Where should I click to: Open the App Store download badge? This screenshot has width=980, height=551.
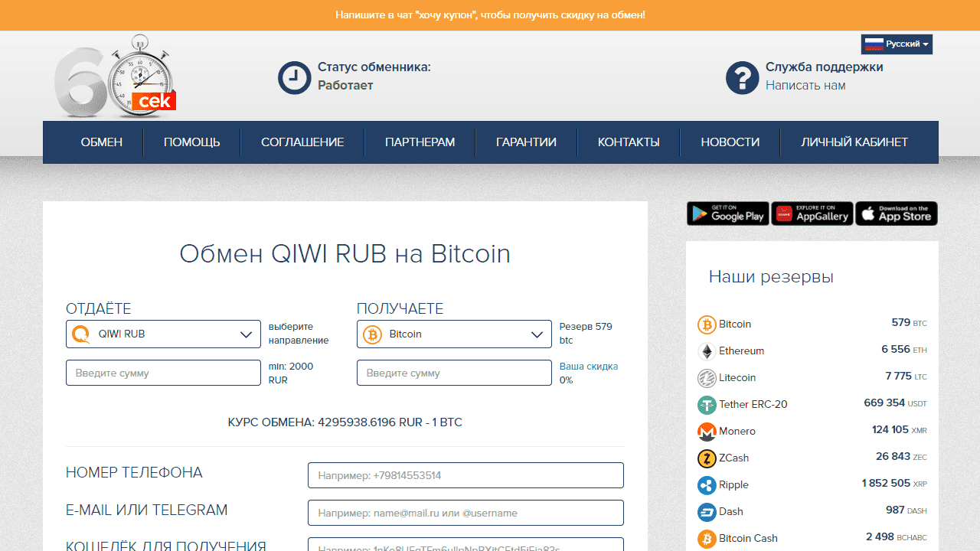click(x=896, y=214)
